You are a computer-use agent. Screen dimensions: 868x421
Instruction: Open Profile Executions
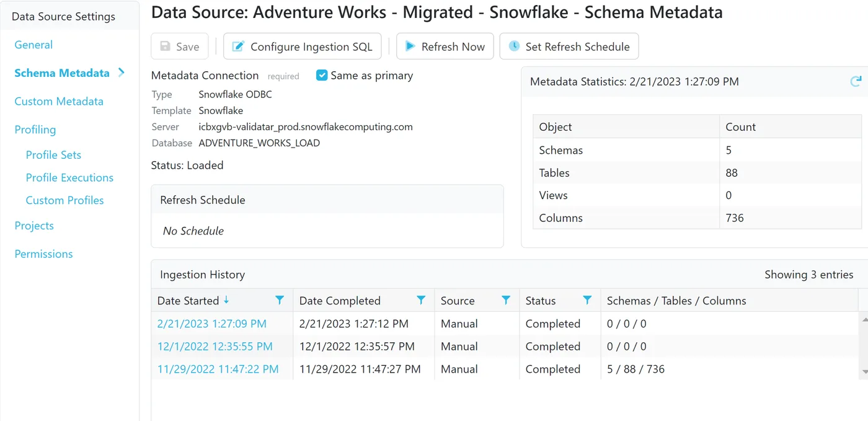[69, 177]
